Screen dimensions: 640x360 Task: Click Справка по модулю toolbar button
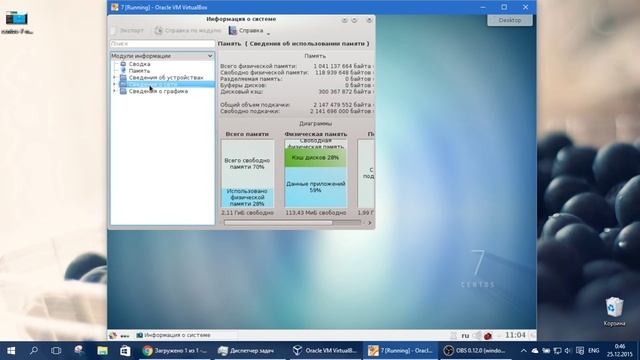187,31
